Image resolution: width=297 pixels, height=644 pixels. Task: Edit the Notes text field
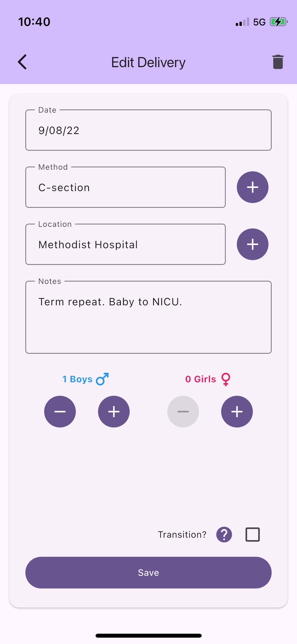148,316
